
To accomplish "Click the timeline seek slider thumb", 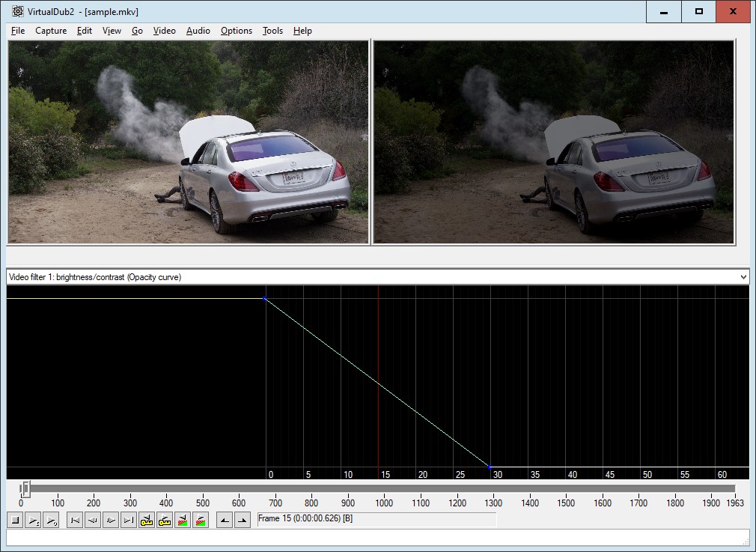I will [x=25, y=489].
